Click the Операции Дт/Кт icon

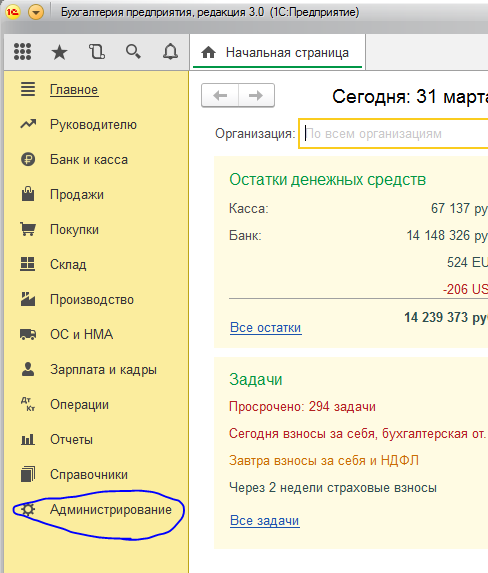click(28, 404)
